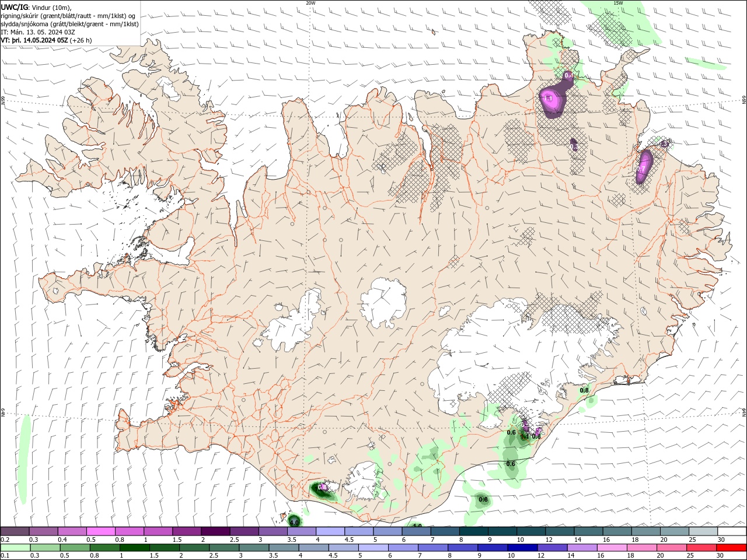Select the magenta 1–1.5 snow swatch

tap(158, 531)
